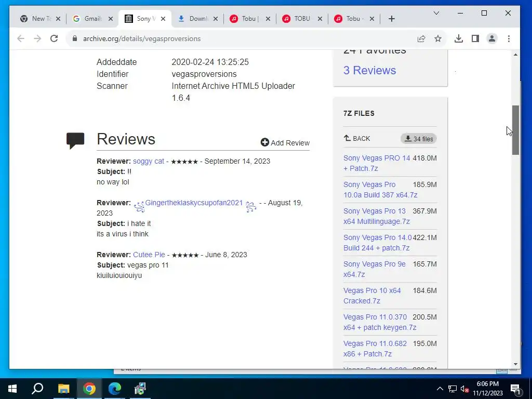Open the Chrome profile avatar
This screenshot has width=532, height=399.
pos(492,38)
